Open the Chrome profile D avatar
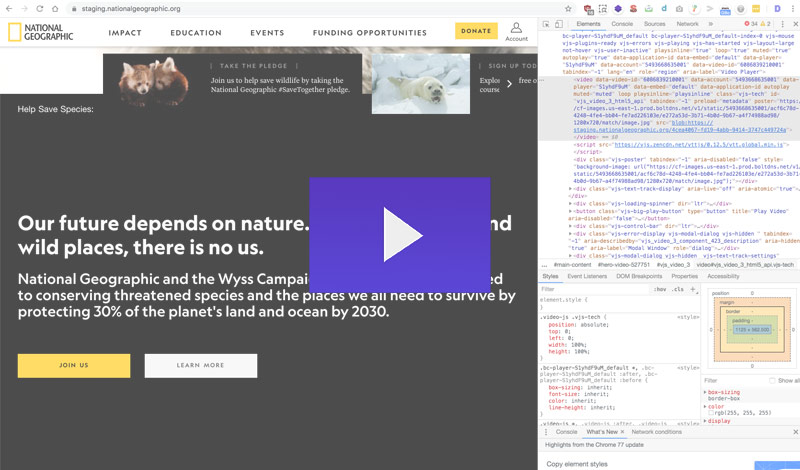 (777, 9)
